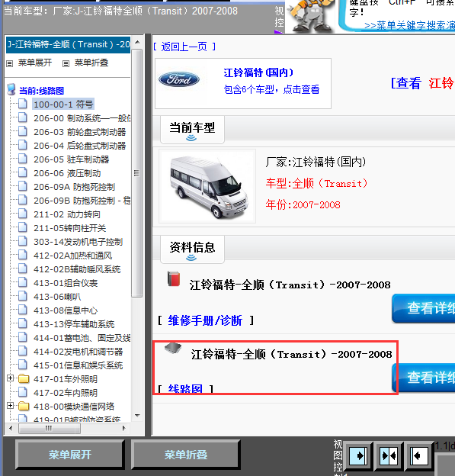The image size is (455, 476).
Task: Open 303-14发动机电子控制 entry
Action: [x=78, y=242]
